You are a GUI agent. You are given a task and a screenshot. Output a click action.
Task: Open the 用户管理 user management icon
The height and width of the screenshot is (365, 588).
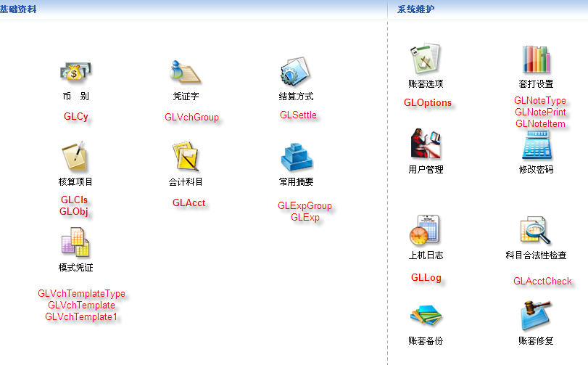point(426,144)
